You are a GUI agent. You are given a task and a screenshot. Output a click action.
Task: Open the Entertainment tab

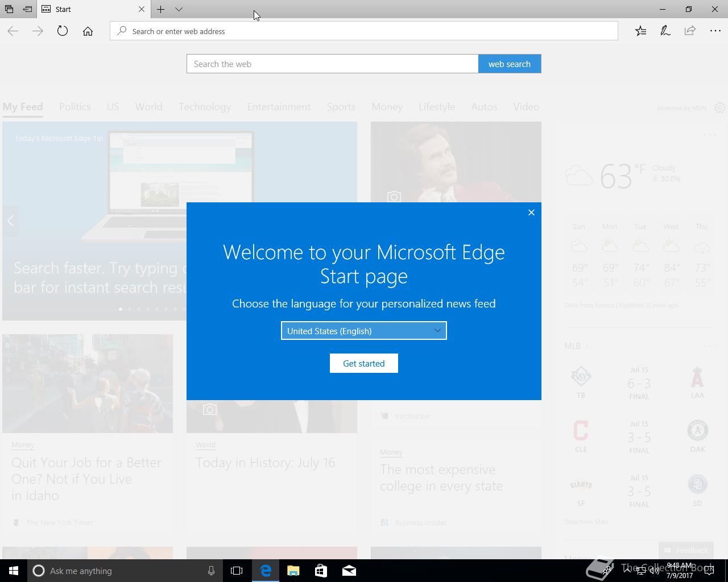[x=279, y=107]
